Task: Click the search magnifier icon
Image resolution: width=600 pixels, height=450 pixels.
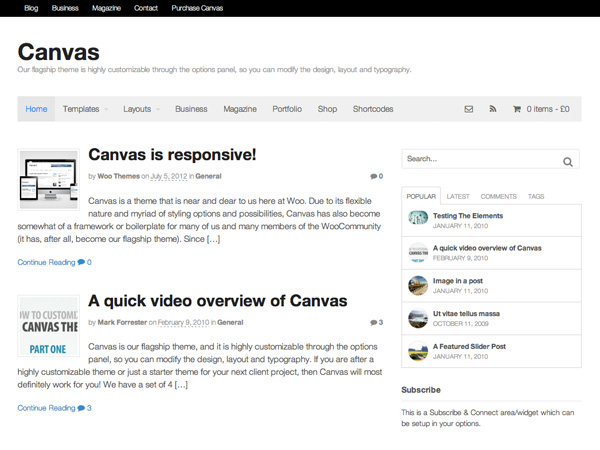Action: 568,161
